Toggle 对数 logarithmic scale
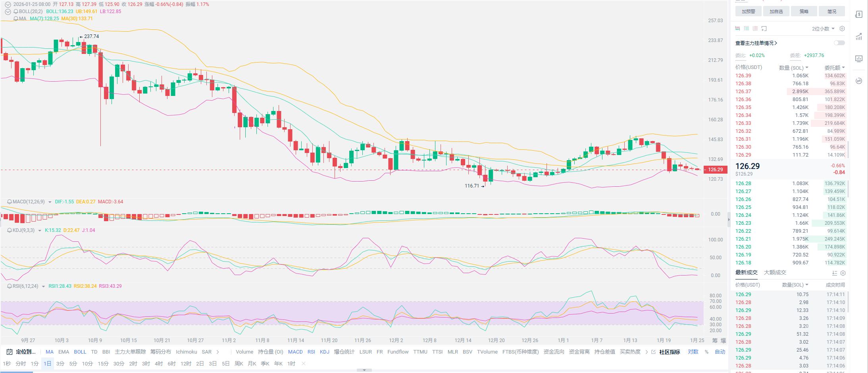868x373 pixels. pyautogui.click(x=693, y=352)
